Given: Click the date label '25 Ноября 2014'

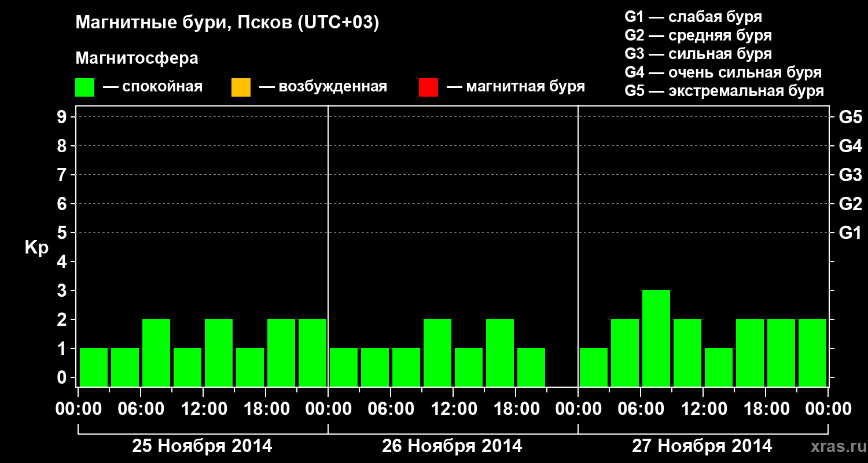Looking at the screenshot, I should click(x=202, y=446).
